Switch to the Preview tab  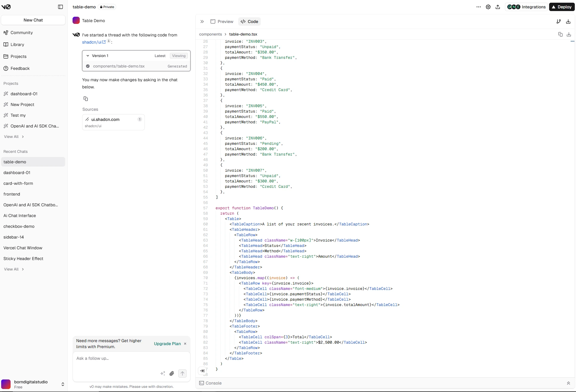[x=222, y=21]
